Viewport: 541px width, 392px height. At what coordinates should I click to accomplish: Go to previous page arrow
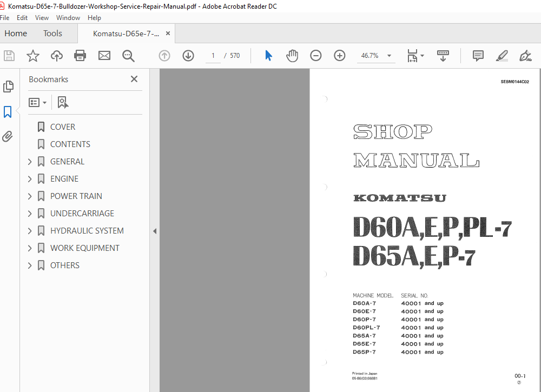tap(164, 56)
